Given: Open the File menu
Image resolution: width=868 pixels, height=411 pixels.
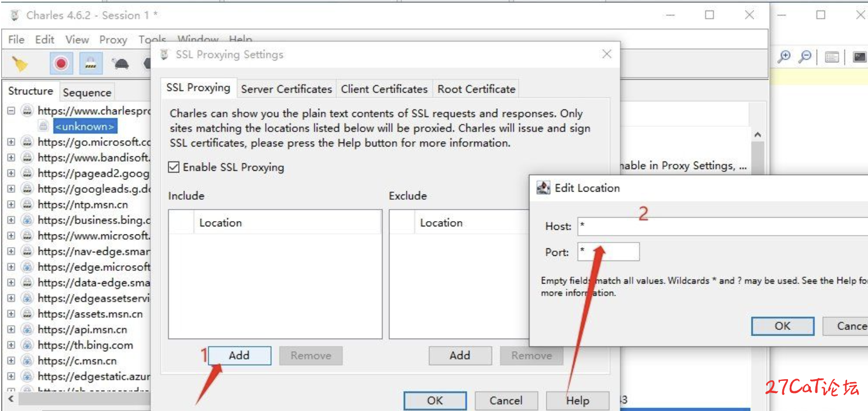Looking at the screenshot, I should (16, 39).
